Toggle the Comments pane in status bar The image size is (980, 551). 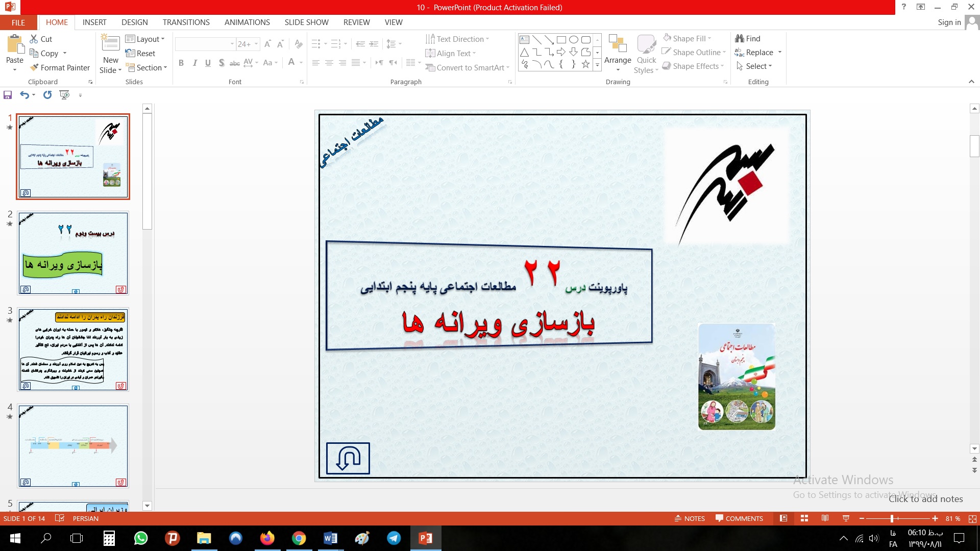coord(739,518)
